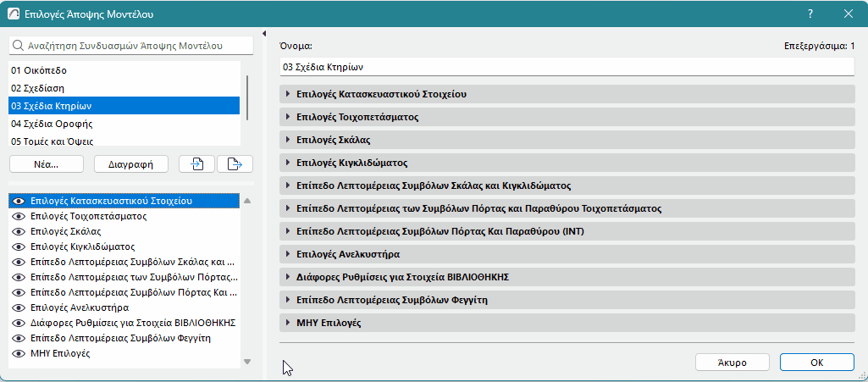Screen dimensions: 868x382
Task: Expand Επιλογές Κατασκευαστικού Στοιχείου section
Action: tap(567, 94)
